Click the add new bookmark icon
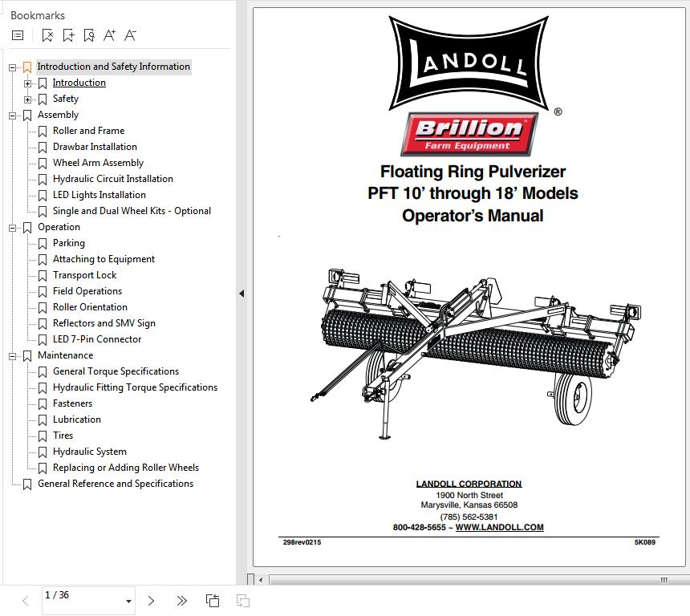This screenshot has width=690, height=616. pyautogui.click(x=68, y=35)
